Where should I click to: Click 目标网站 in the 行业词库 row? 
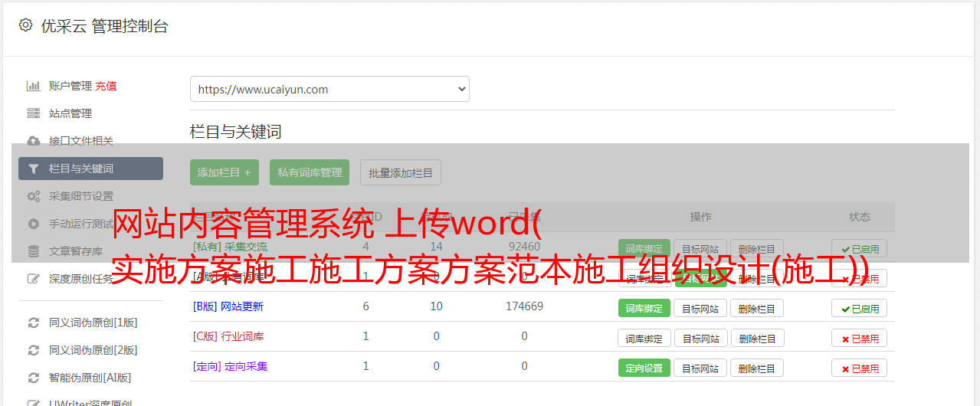(700, 338)
